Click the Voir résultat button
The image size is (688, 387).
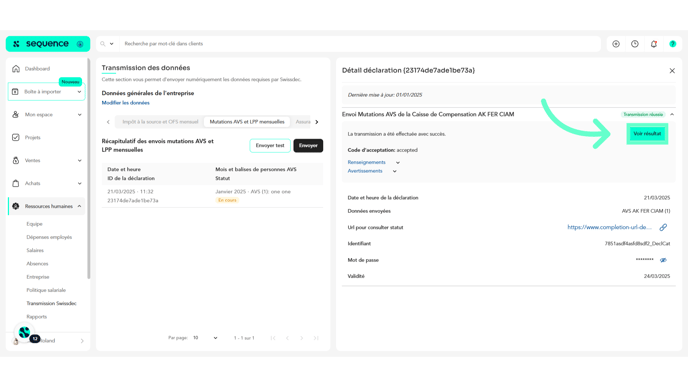coord(647,134)
